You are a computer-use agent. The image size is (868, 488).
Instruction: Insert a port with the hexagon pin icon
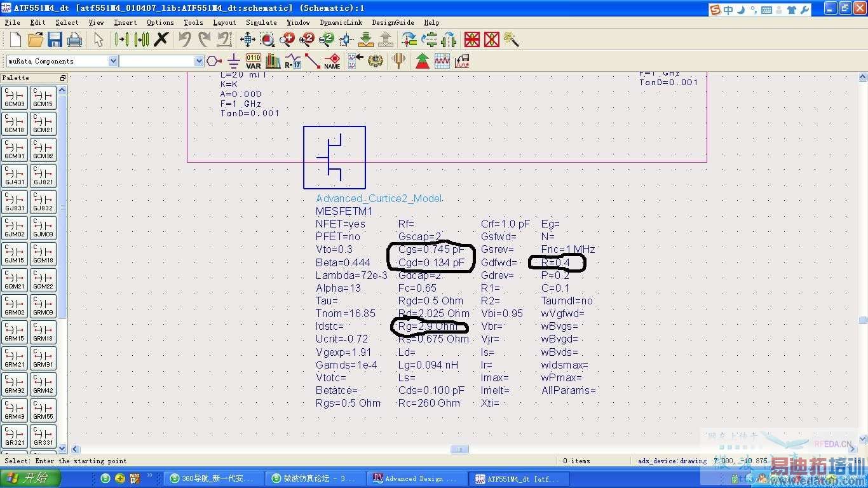[214, 61]
